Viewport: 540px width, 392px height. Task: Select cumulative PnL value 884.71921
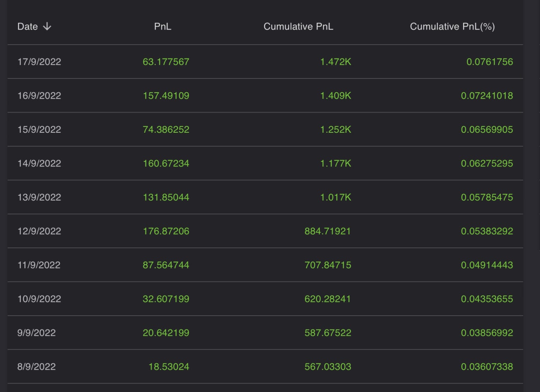point(327,231)
